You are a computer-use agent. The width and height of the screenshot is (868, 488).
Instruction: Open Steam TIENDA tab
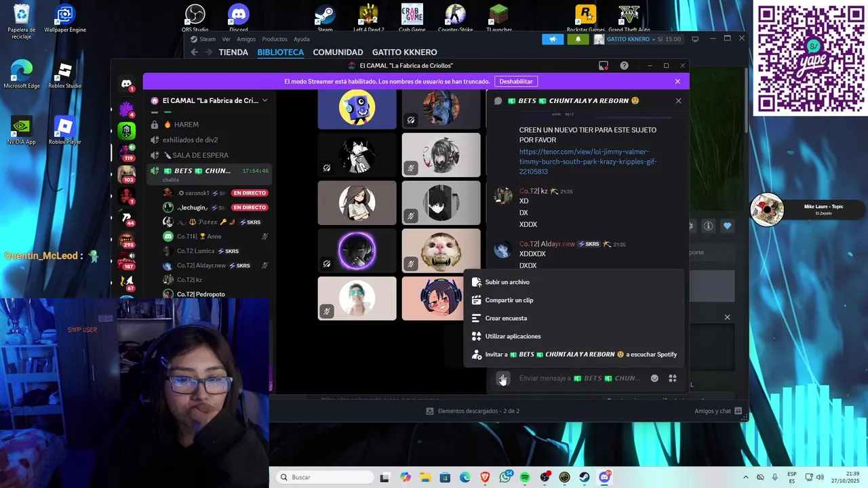pos(233,52)
